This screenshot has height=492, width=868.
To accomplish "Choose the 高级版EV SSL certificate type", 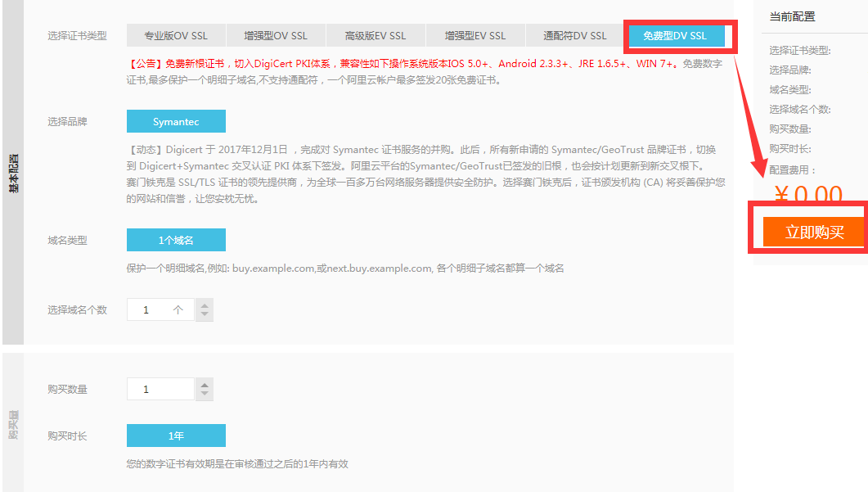I will [376, 36].
